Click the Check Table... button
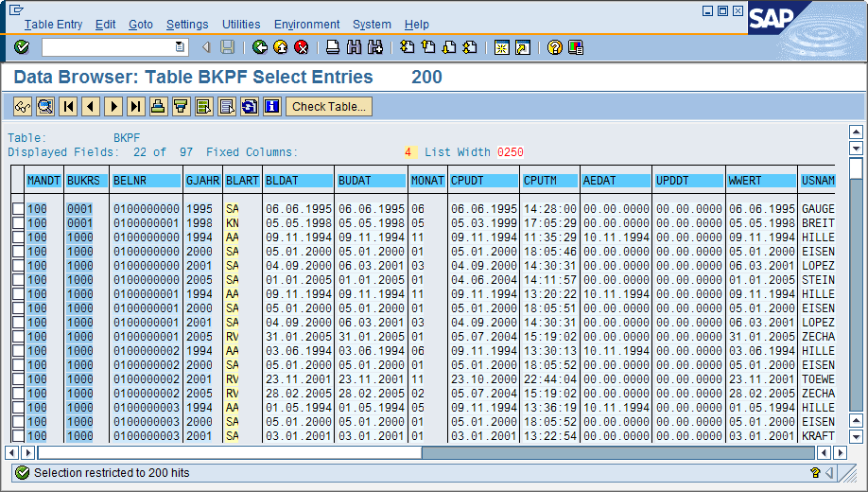Viewport: 868px width, 492px height. [x=328, y=107]
